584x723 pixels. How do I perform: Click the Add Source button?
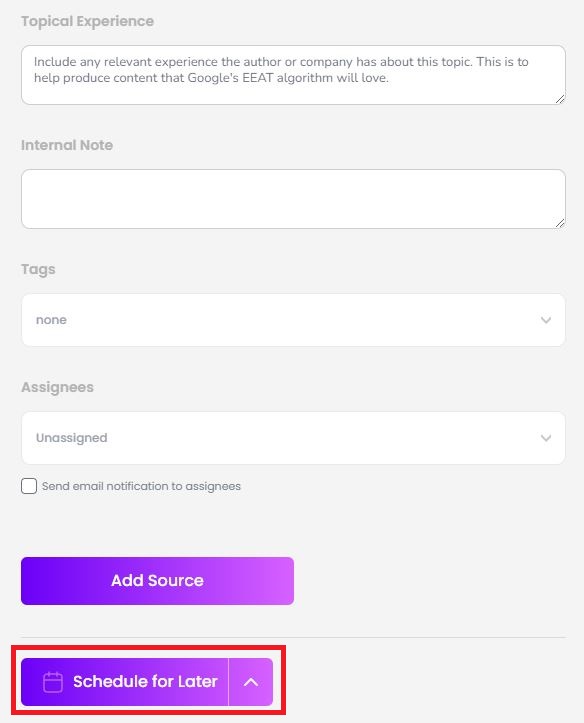pyautogui.click(x=157, y=581)
